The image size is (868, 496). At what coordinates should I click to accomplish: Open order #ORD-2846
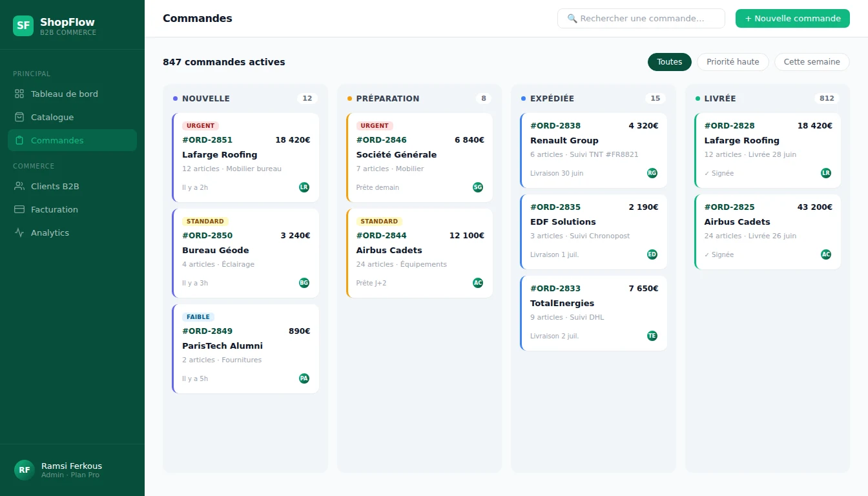pos(419,158)
